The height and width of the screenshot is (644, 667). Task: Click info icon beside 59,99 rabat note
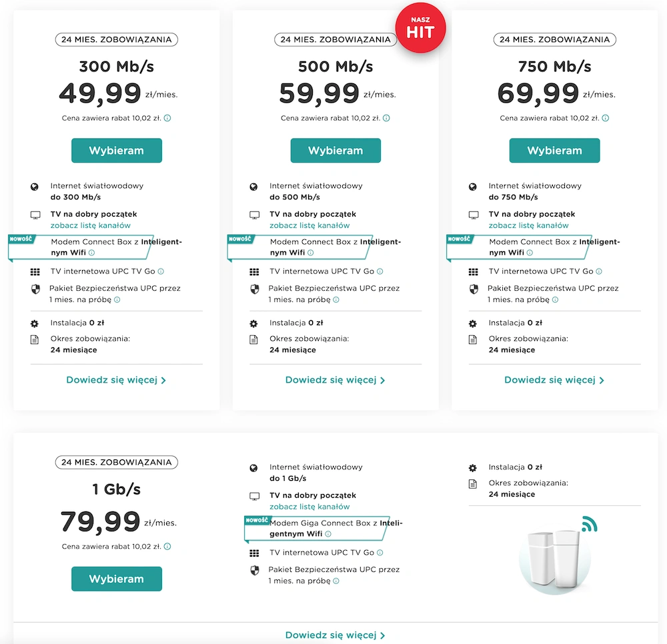[386, 118]
